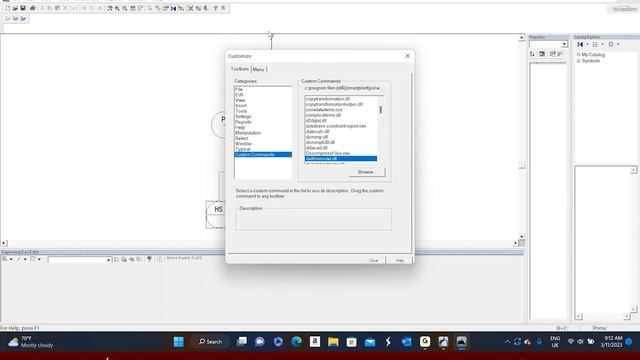This screenshot has width=640, height=360.
Task: Open the Mail app from the taskbar
Action: coord(370,342)
